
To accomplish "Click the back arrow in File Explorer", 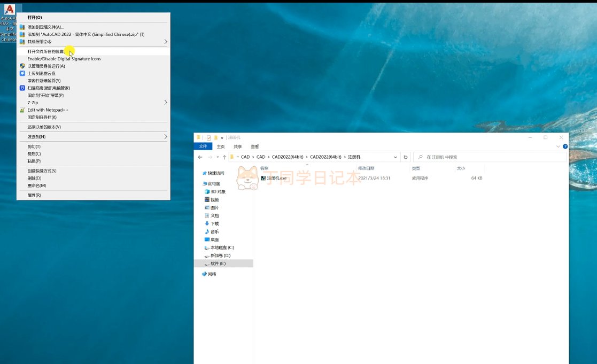I will pos(200,157).
